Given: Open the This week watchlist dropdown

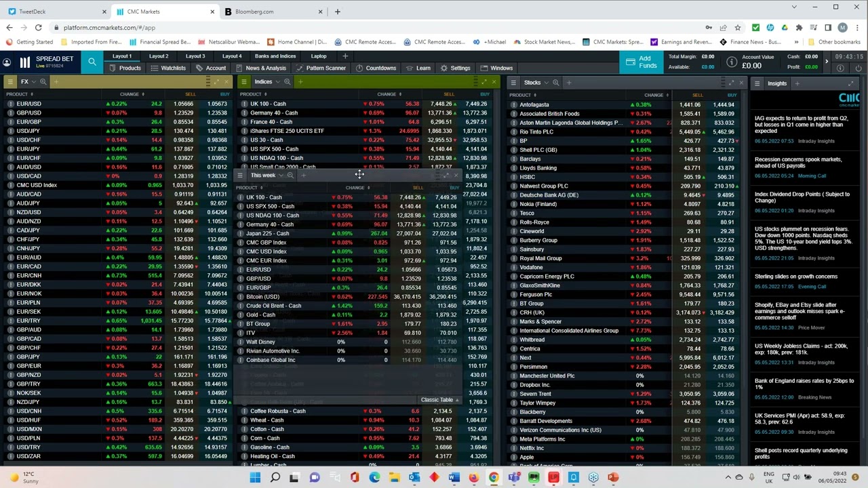Looking at the screenshot, I should pyautogui.click(x=281, y=176).
